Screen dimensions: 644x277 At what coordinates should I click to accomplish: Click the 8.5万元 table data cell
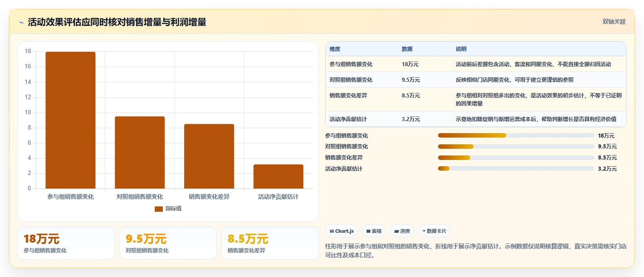(x=411, y=96)
